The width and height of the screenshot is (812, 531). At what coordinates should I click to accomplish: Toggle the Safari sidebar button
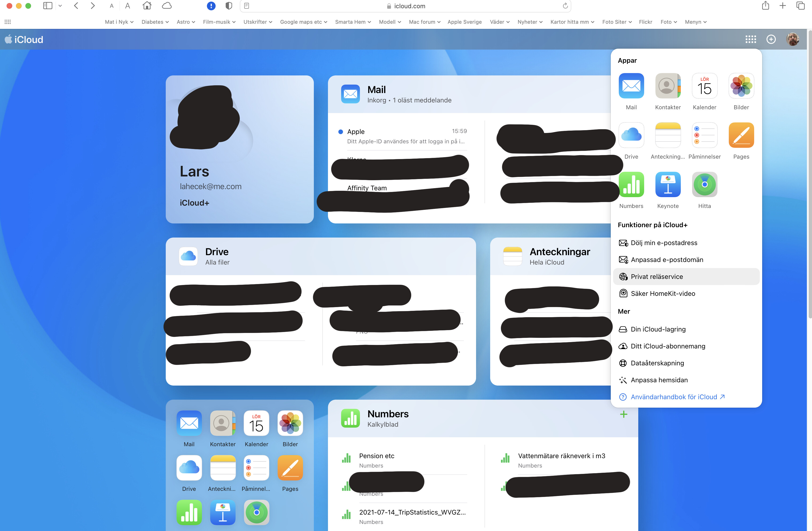48,6
